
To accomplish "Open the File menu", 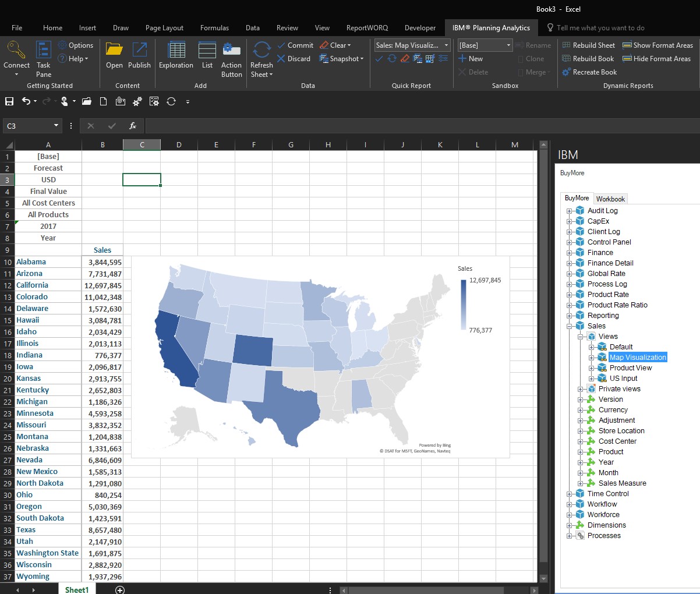I will click(x=17, y=28).
